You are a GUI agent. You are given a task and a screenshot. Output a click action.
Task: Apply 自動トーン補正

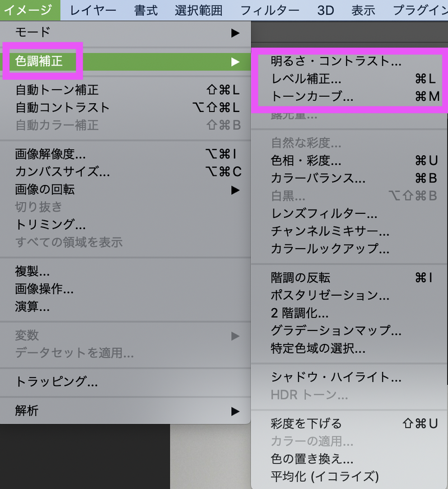tap(57, 90)
